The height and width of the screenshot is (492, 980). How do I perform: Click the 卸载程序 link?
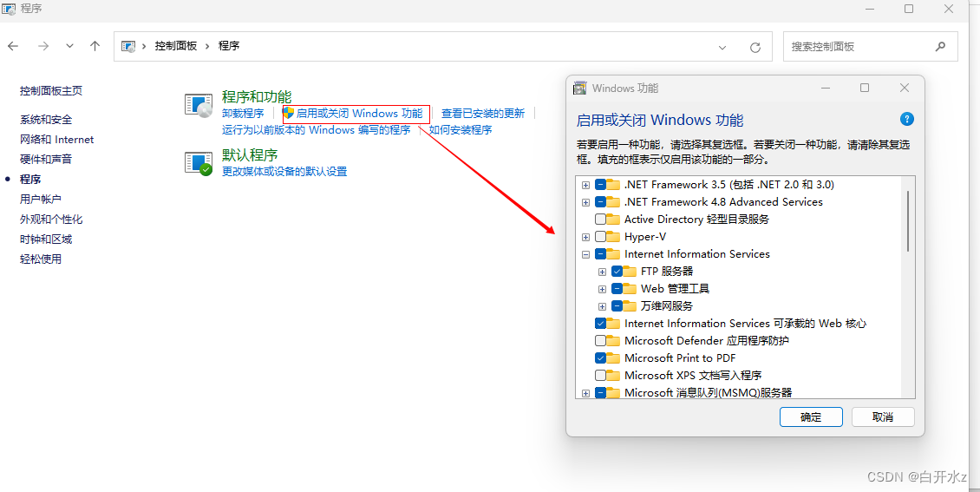coord(243,114)
